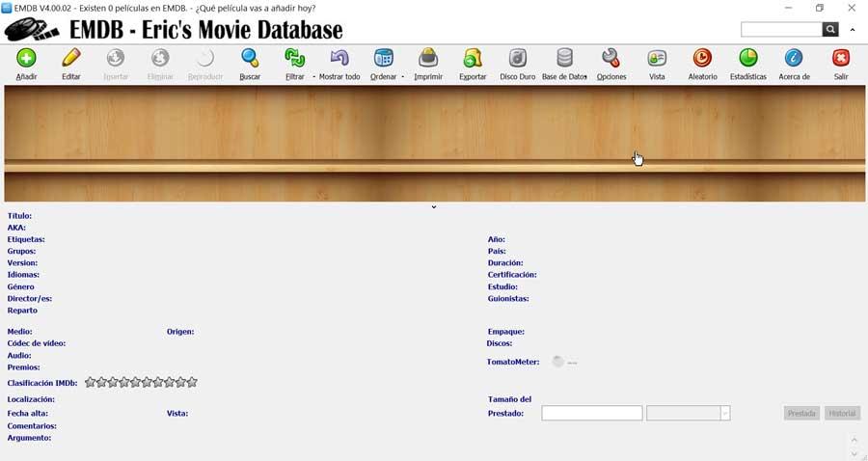Open Estadísticas pie chart
Image resolution: width=868 pixels, height=461 pixels.
[747, 58]
